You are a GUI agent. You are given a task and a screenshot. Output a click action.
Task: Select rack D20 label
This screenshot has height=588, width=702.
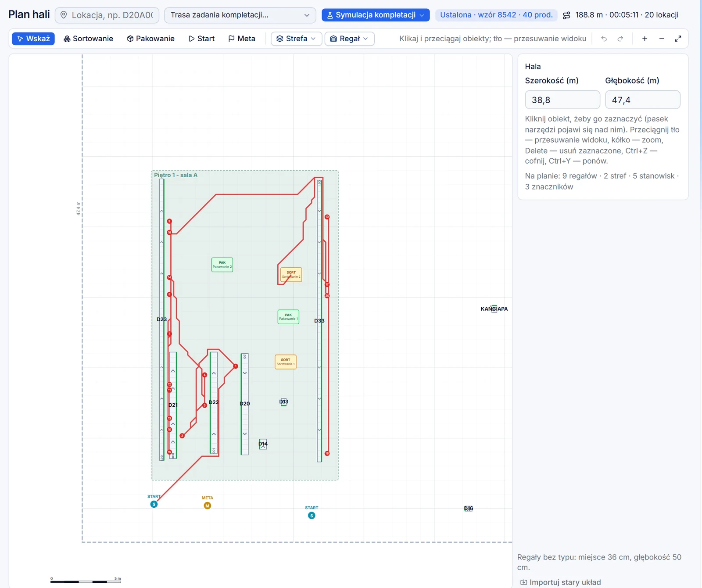click(x=245, y=404)
